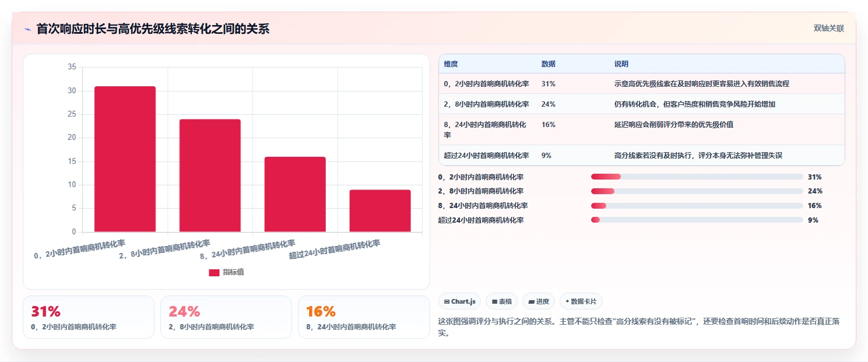868x362 pixels.
Task: Select the 数据卡片 chip
Action: (x=581, y=301)
